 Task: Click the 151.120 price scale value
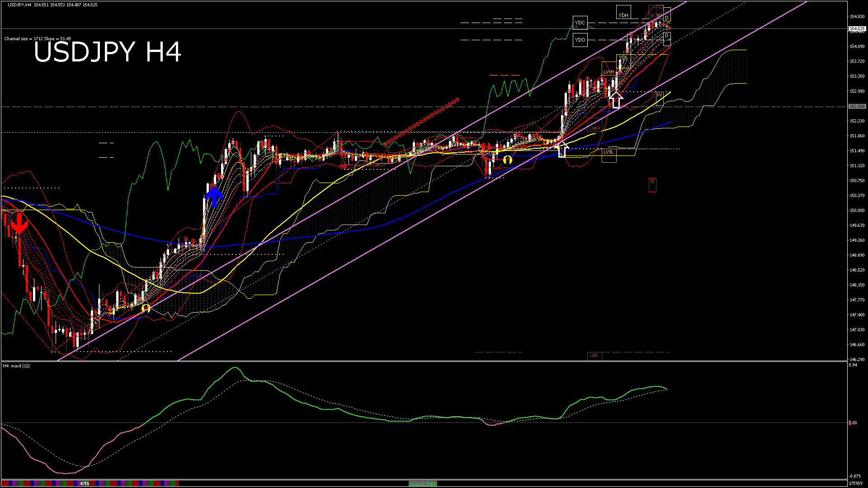tap(857, 166)
